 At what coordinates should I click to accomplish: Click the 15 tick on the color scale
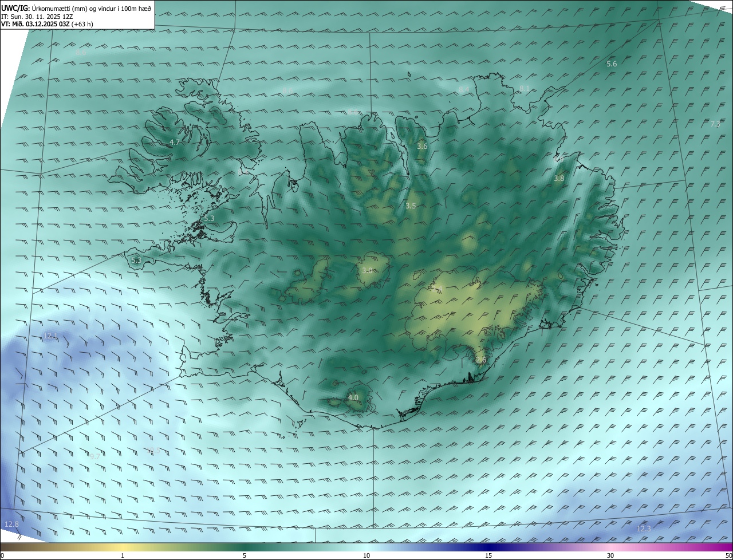click(x=488, y=556)
